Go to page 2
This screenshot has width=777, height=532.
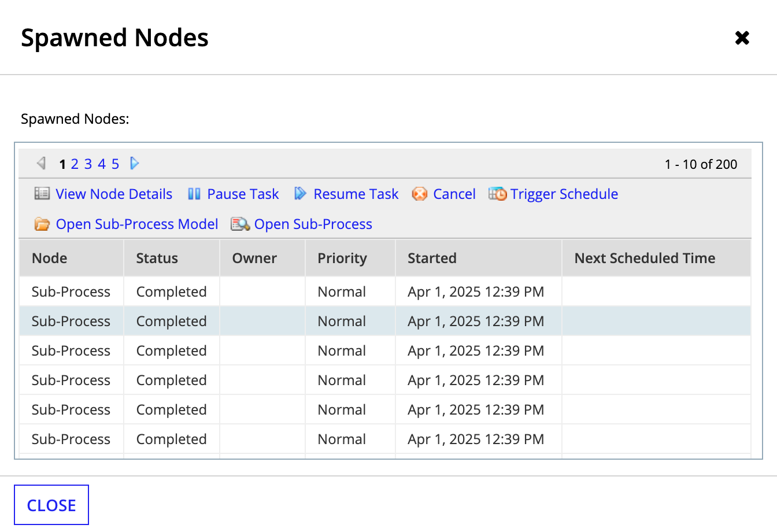(75, 164)
